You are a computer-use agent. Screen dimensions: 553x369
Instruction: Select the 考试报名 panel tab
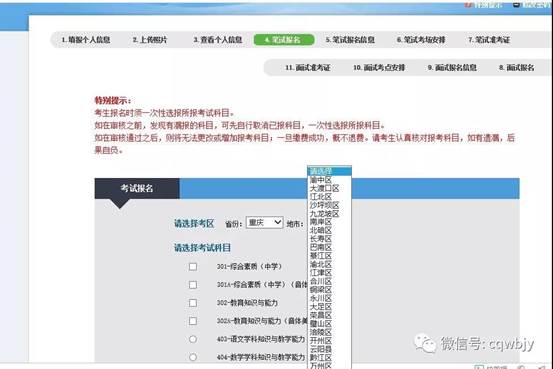[137, 188]
